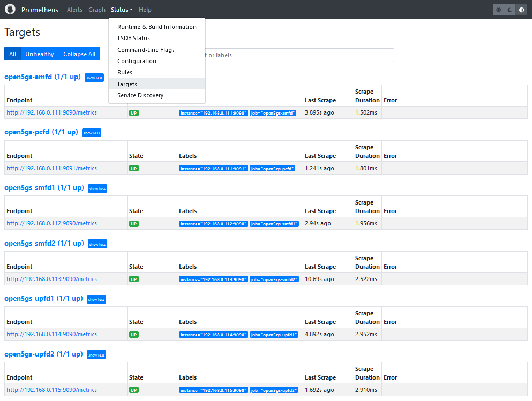This screenshot has width=532, height=401.
Task: Click job="open5gs-smfd1" label badge
Action: [274, 224]
